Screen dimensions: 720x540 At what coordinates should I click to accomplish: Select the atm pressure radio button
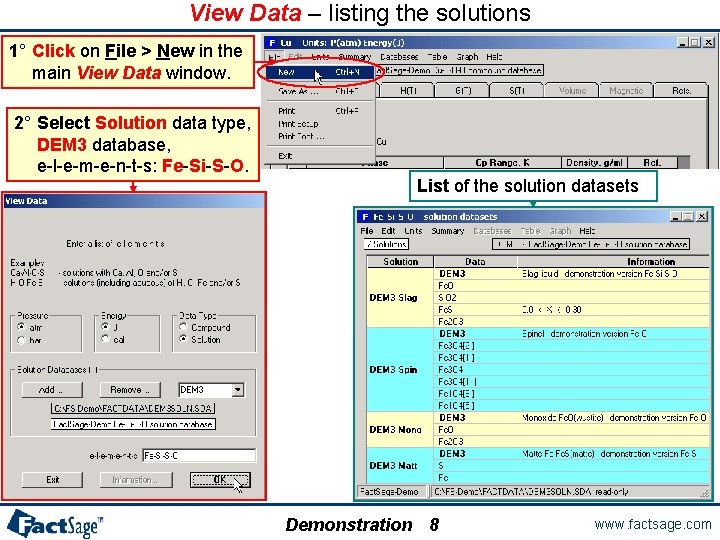[21, 327]
